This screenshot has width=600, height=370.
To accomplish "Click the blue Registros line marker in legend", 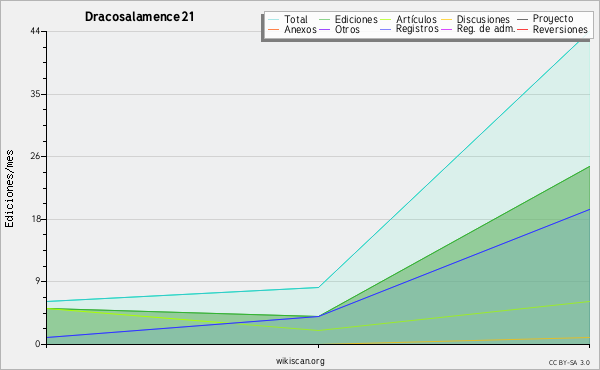I will coord(386,29).
